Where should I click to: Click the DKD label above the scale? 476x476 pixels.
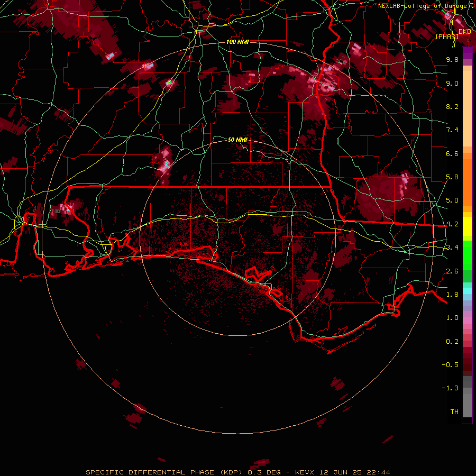(x=465, y=32)
